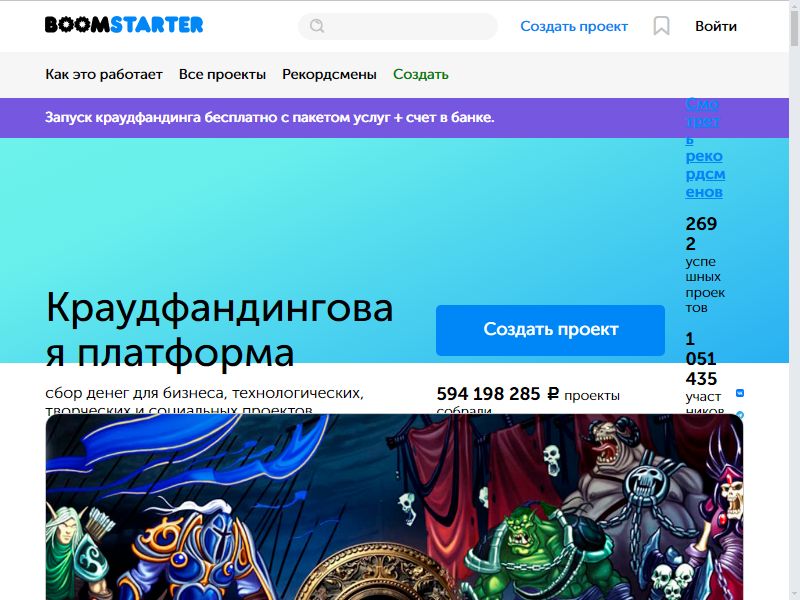Go to "Все проекты" in navigation

tap(222, 74)
